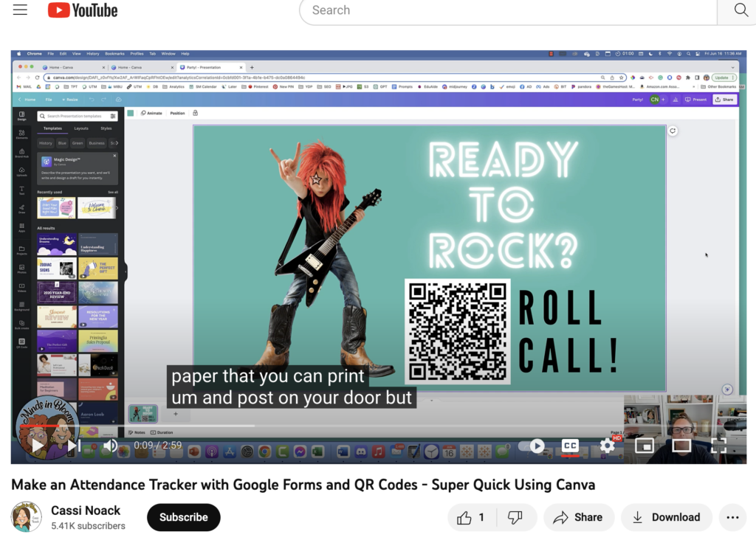
Task: In the video, click Canva's Share button
Action: 725,100
